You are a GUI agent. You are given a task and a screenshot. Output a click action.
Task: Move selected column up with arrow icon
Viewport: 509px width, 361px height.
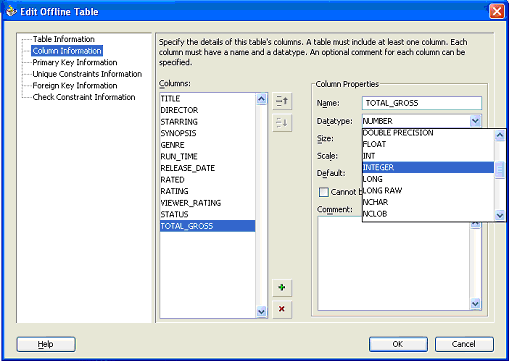[x=282, y=101]
